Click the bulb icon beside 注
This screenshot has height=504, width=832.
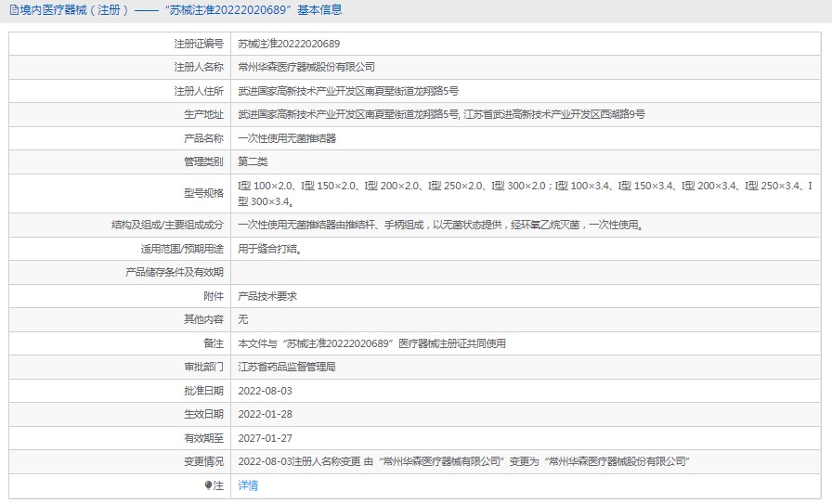click(208, 485)
